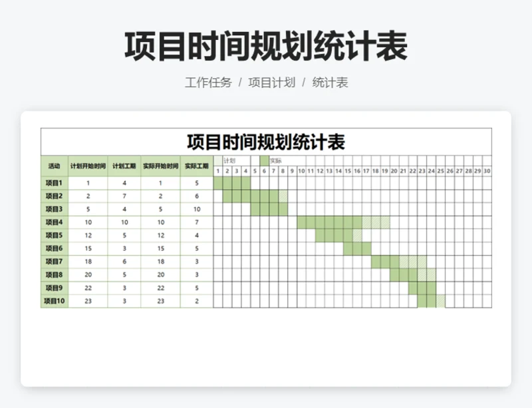Image resolution: width=532 pixels, height=408 pixels.
Task: Select 项目4 实际工期 cell showing 7
Action: [197, 222]
